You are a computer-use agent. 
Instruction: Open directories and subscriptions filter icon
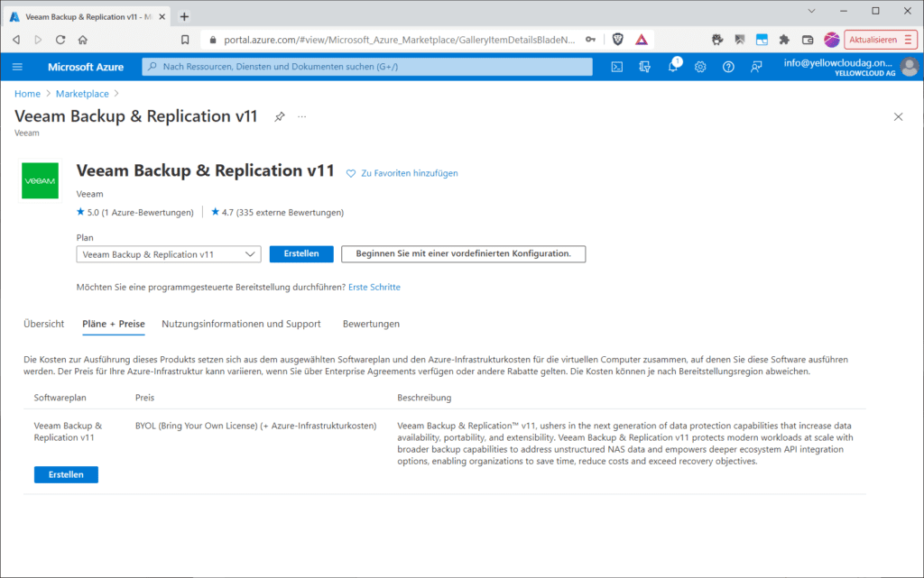point(644,67)
